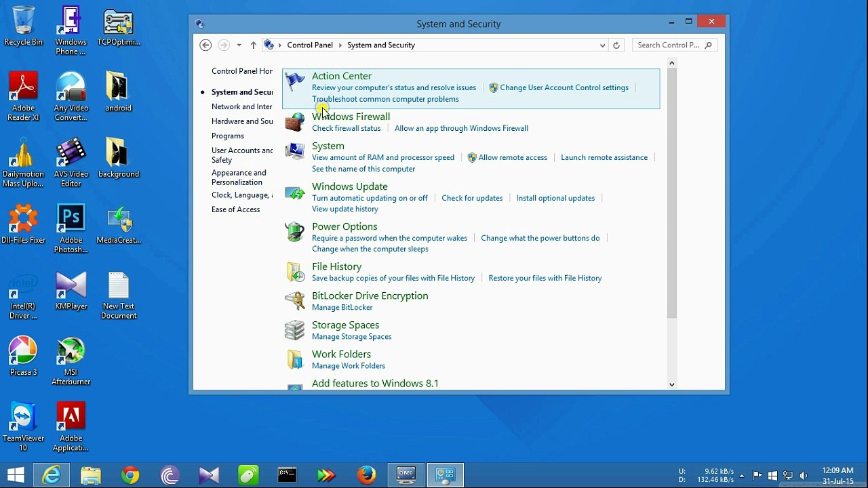Expand the address bar history dropdown
The width and height of the screenshot is (868, 488).
pyautogui.click(x=602, y=45)
